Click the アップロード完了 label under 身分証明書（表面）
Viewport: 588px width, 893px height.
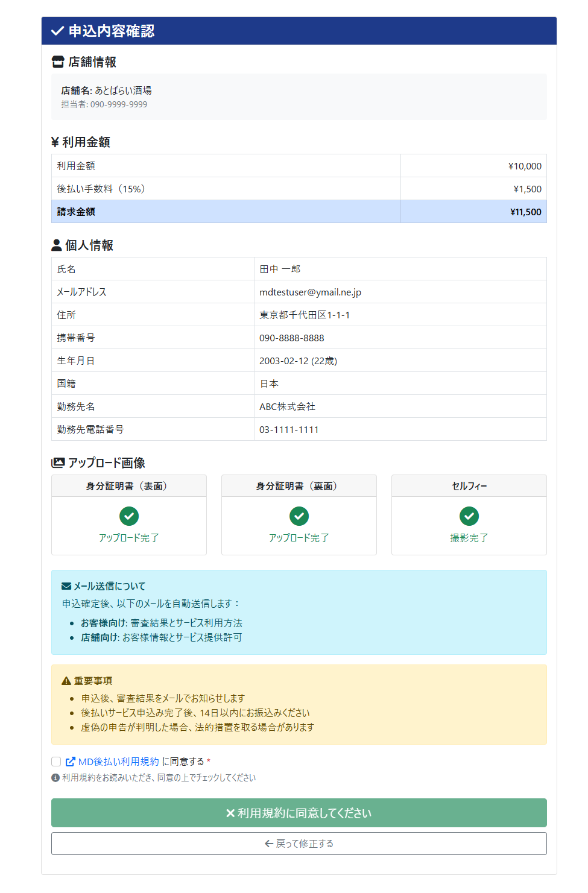128,537
